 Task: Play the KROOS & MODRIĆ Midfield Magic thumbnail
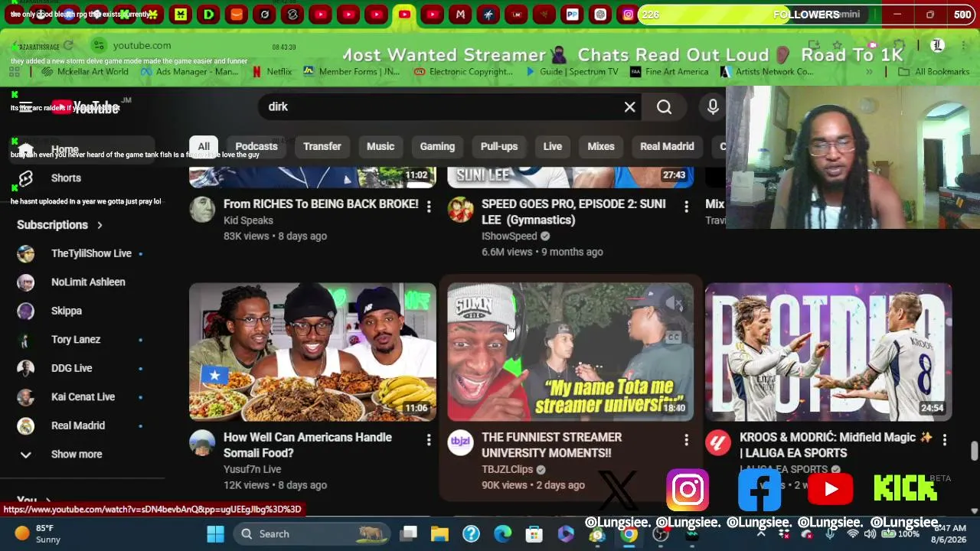coord(828,352)
